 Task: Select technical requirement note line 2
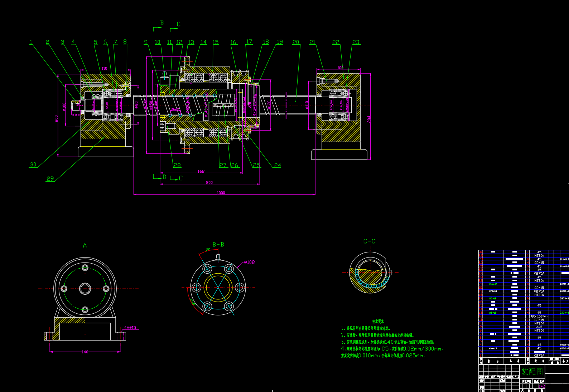click(x=377, y=335)
